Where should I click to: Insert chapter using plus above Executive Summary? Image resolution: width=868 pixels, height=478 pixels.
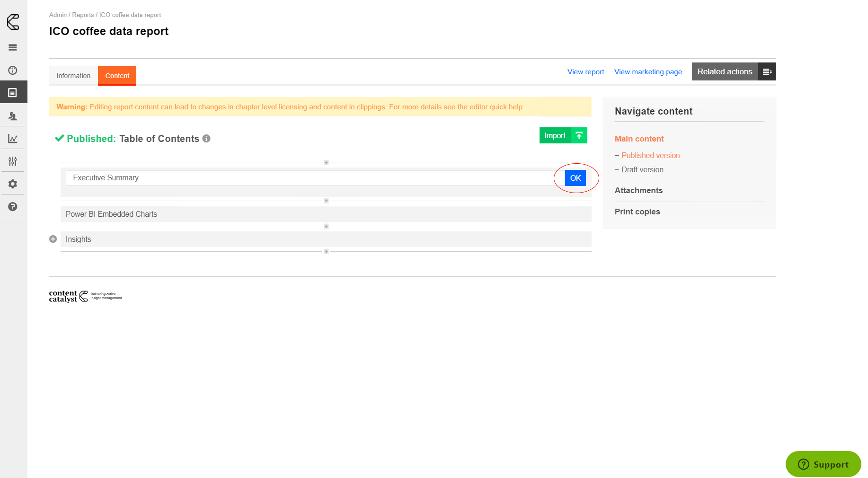(x=326, y=162)
